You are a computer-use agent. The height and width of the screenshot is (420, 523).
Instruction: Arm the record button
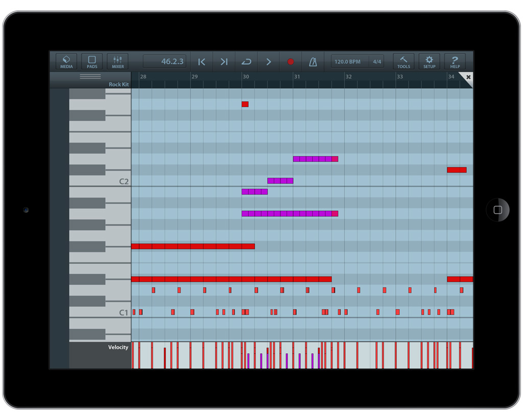[291, 61]
